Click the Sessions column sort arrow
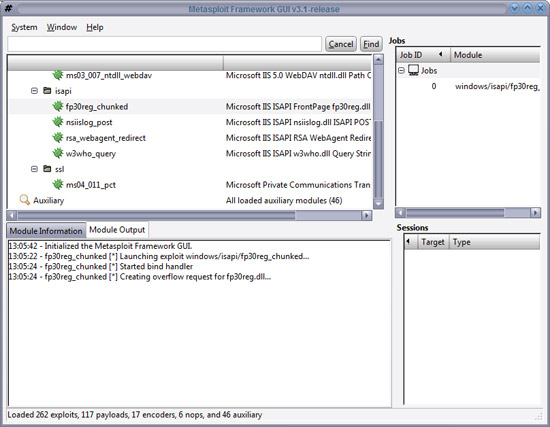 point(408,242)
